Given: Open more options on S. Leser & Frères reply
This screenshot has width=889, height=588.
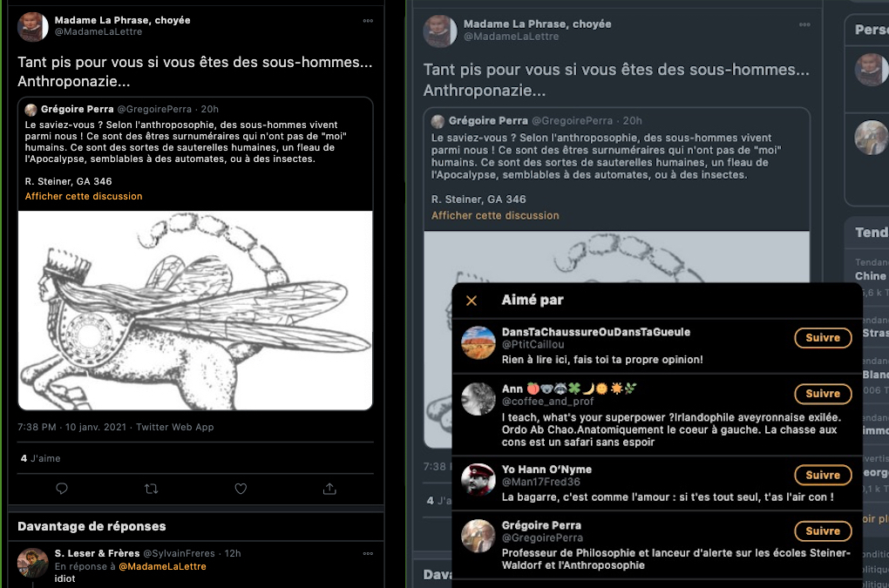Looking at the screenshot, I should tap(368, 553).
